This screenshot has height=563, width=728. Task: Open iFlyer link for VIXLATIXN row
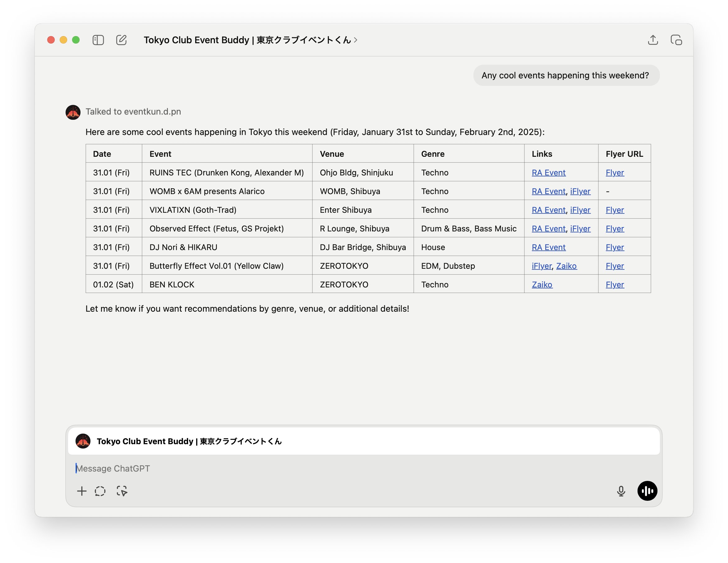click(x=580, y=210)
